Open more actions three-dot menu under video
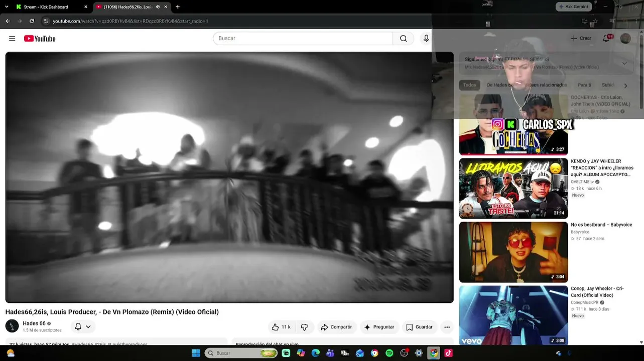 pos(447,327)
